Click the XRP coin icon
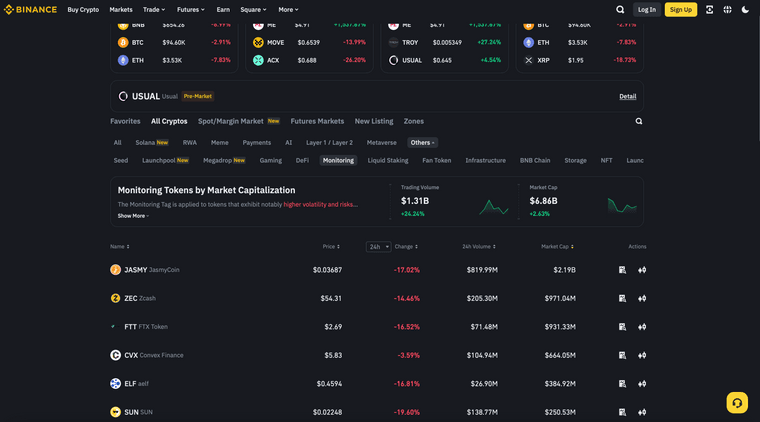760x422 pixels. pos(529,60)
